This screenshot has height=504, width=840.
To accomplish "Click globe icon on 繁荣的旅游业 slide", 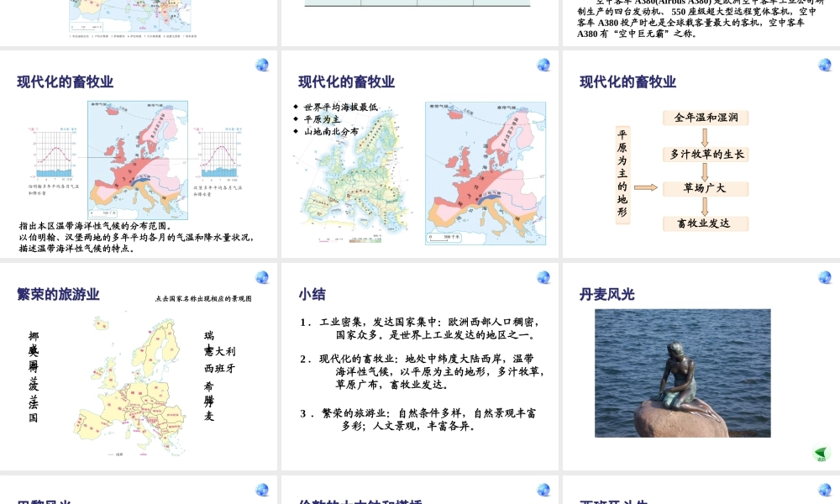I will coord(262,277).
